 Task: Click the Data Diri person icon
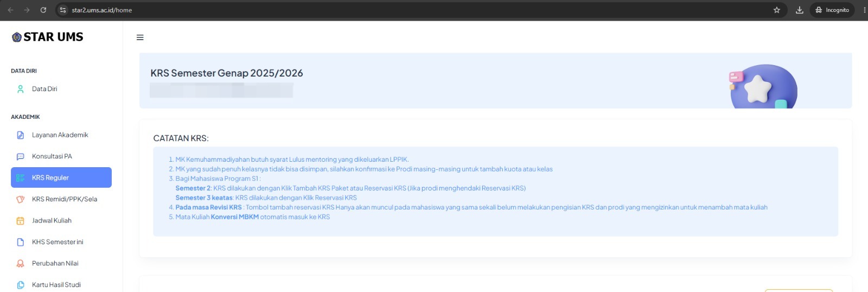click(x=21, y=89)
